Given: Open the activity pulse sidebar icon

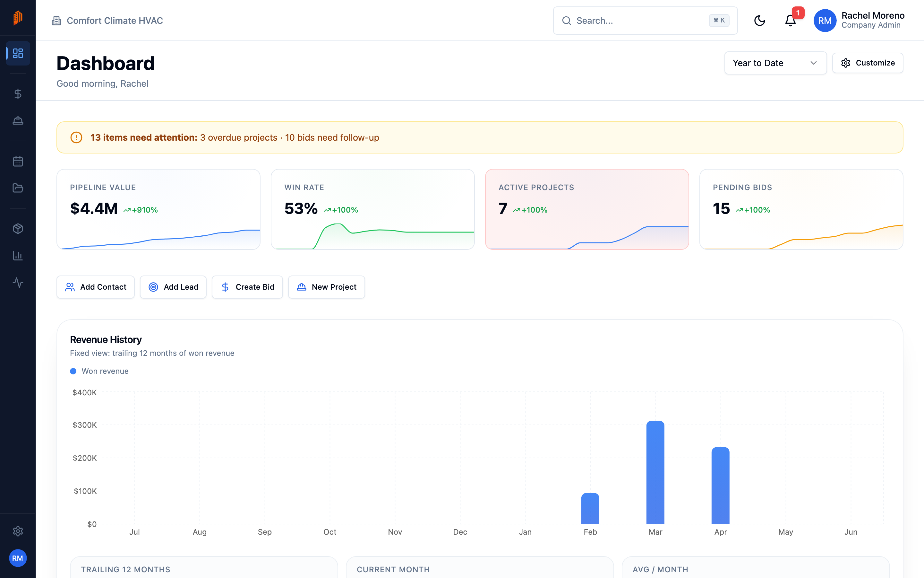Looking at the screenshot, I should [18, 283].
